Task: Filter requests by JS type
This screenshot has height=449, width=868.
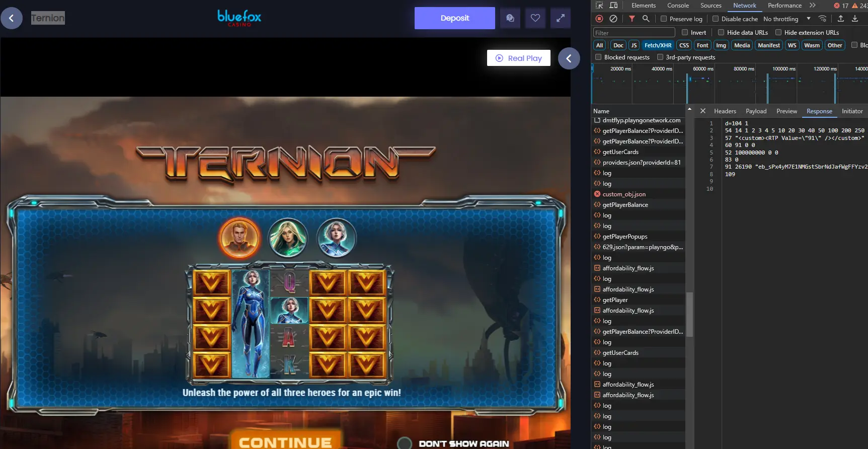Action: point(634,45)
